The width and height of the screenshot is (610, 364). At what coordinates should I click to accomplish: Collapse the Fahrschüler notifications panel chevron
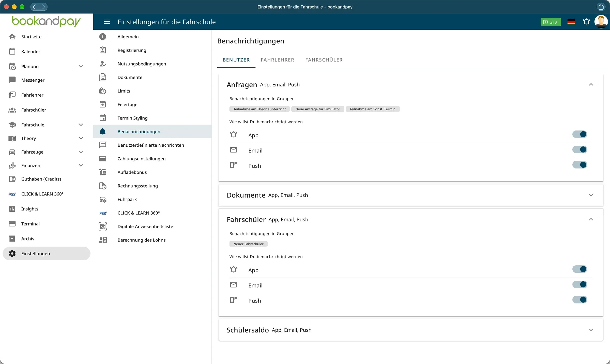pyautogui.click(x=591, y=219)
